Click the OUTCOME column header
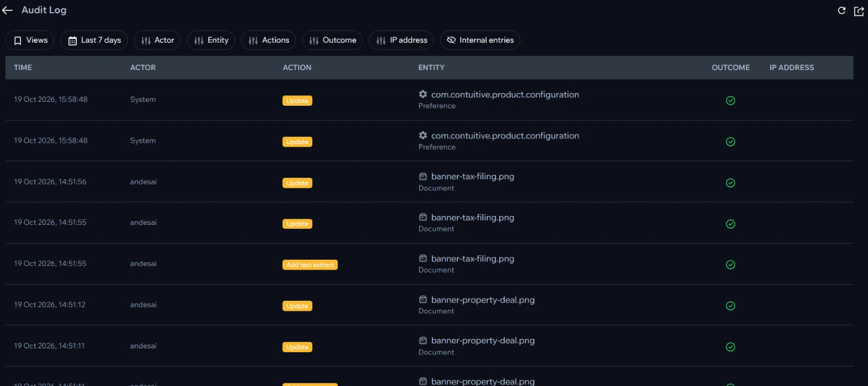Image resolution: width=868 pixels, height=386 pixels. coord(731,68)
